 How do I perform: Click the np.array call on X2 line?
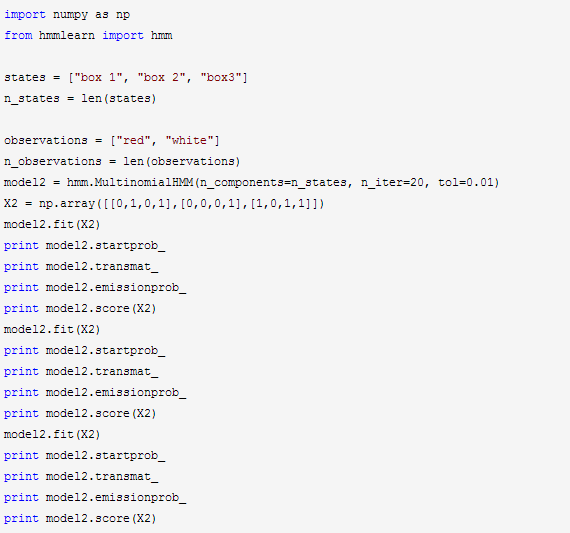click(x=181, y=203)
